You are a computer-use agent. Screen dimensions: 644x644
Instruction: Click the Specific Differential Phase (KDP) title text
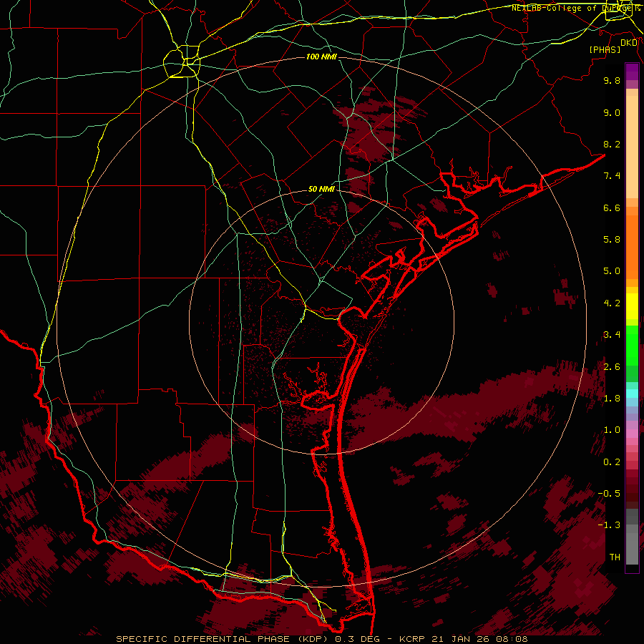point(223,639)
